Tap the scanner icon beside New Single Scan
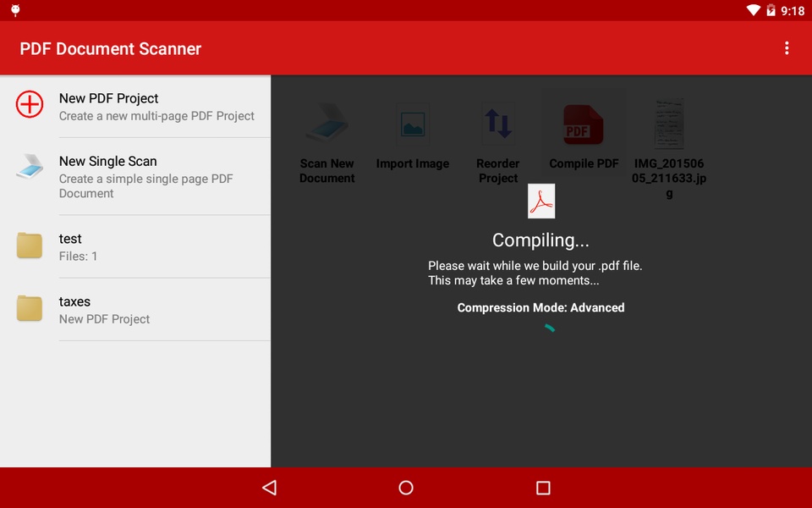The height and width of the screenshot is (508, 812). [30, 168]
